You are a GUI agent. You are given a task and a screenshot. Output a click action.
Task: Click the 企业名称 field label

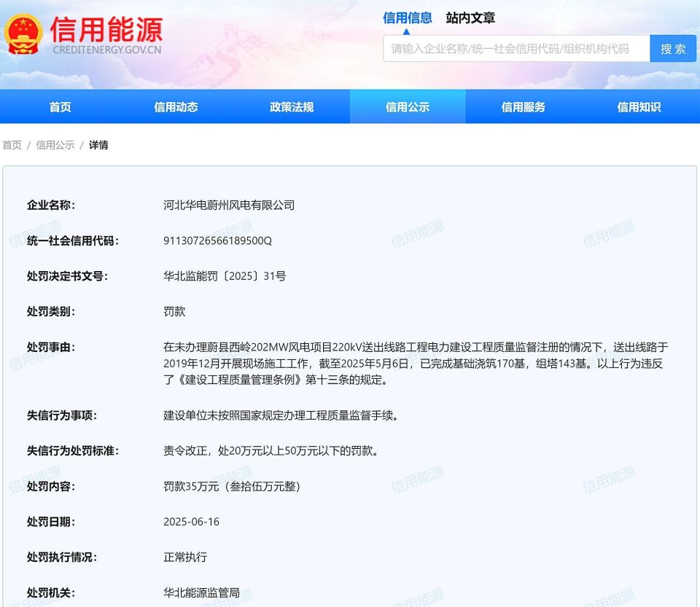[51, 205]
